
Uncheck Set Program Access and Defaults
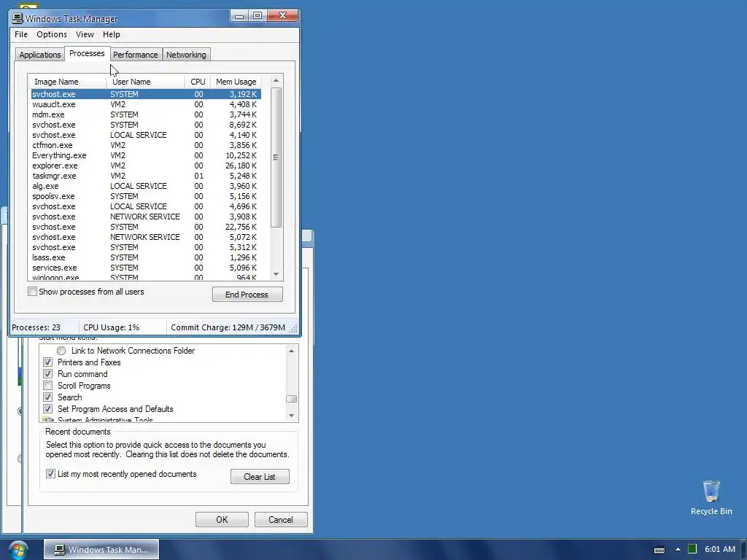click(x=47, y=409)
